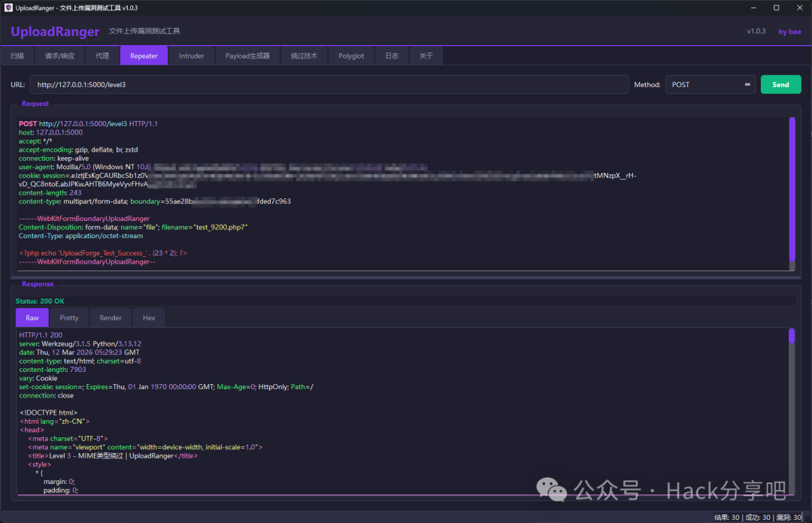
Task: Switch to Pretty response view
Action: 69,318
